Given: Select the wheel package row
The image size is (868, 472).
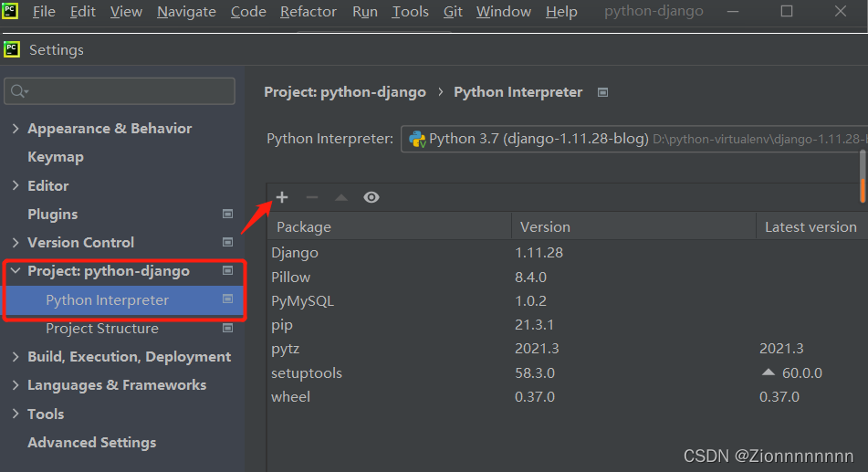Looking at the screenshot, I should point(567,396).
